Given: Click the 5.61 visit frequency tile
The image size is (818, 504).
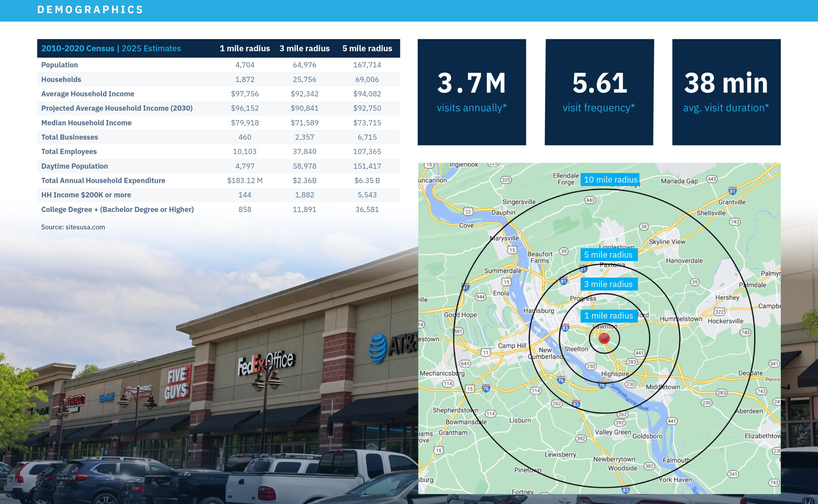Looking at the screenshot, I should coord(599,92).
